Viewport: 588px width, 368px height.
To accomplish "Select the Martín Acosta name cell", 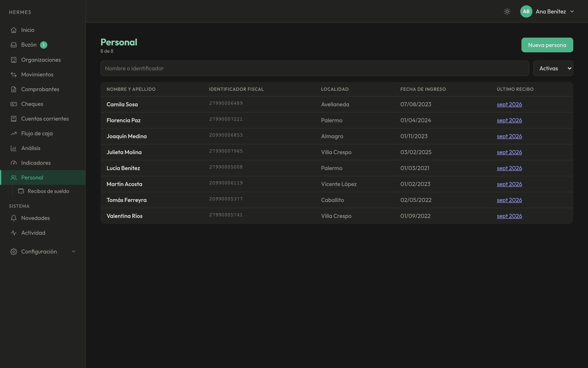I will pyautogui.click(x=124, y=184).
